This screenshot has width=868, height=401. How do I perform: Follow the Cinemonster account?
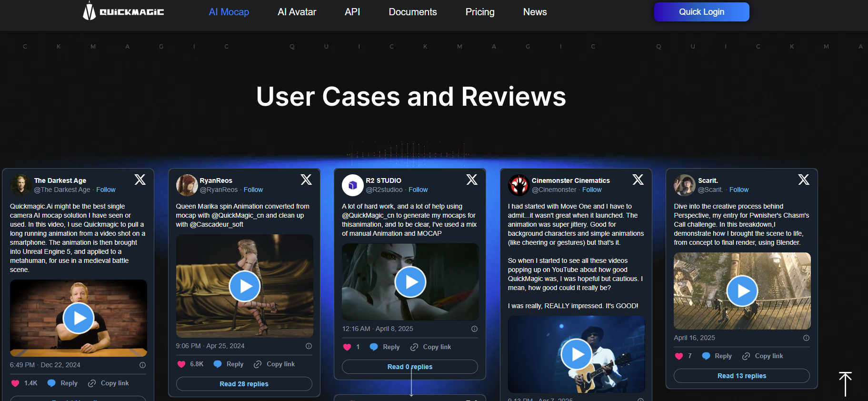pos(592,190)
